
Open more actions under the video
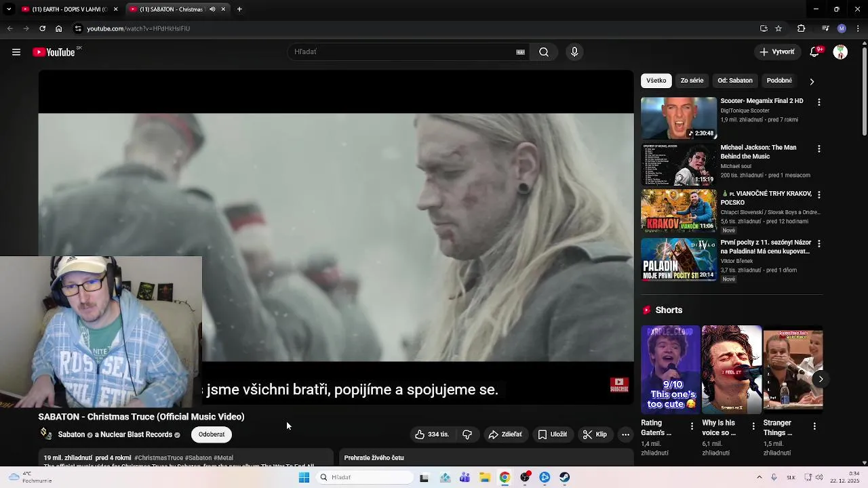625,434
